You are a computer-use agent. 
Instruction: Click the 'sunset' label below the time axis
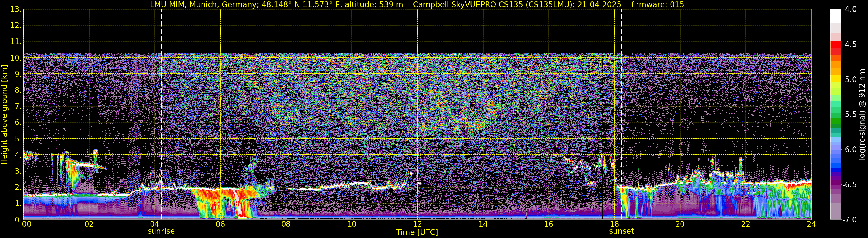pyautogui.click(x=621, y=231)
